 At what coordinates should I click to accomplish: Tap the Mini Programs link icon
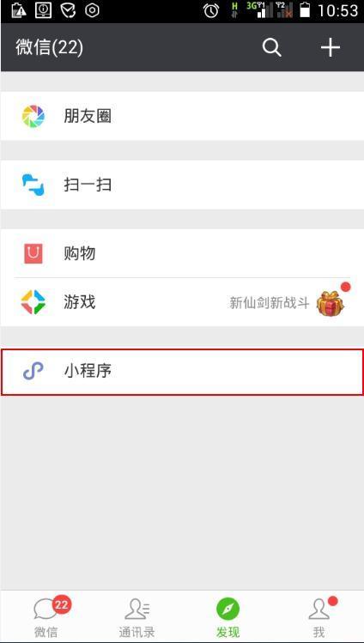click(33, 372)
